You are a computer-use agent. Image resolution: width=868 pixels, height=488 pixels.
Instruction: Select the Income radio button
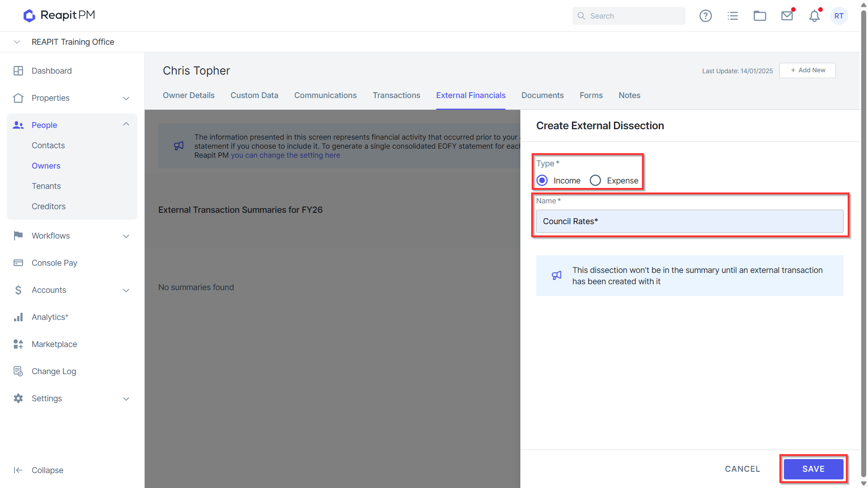pos(542,181)
